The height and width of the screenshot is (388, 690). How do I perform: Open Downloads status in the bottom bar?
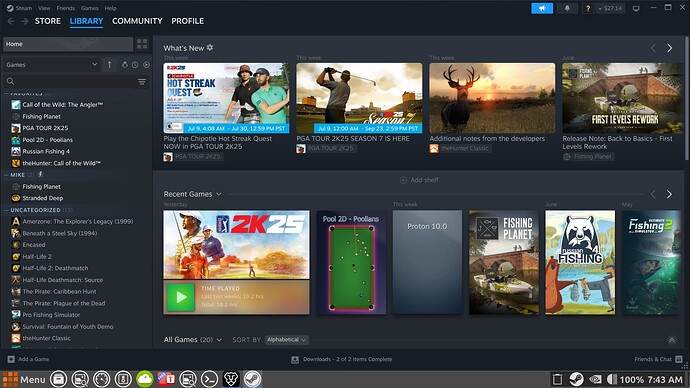point(341,359)
